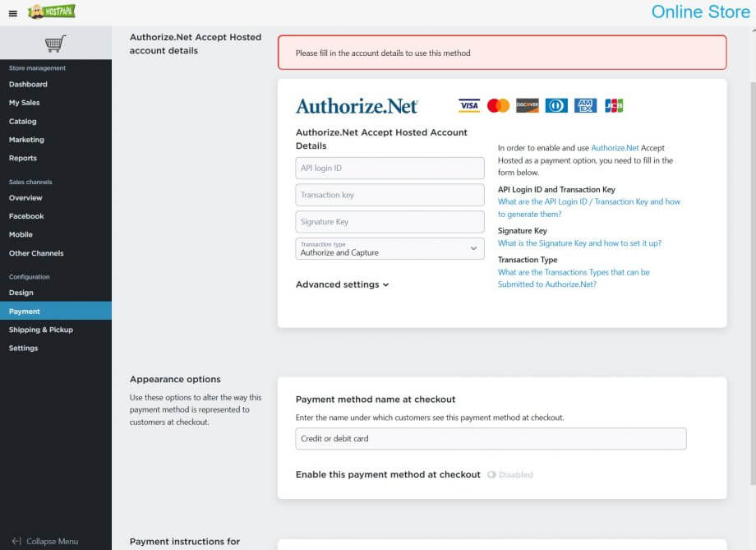Click the Mastercard icon
The height and width of the screenshot is (550, 756).
coord(498,105)
